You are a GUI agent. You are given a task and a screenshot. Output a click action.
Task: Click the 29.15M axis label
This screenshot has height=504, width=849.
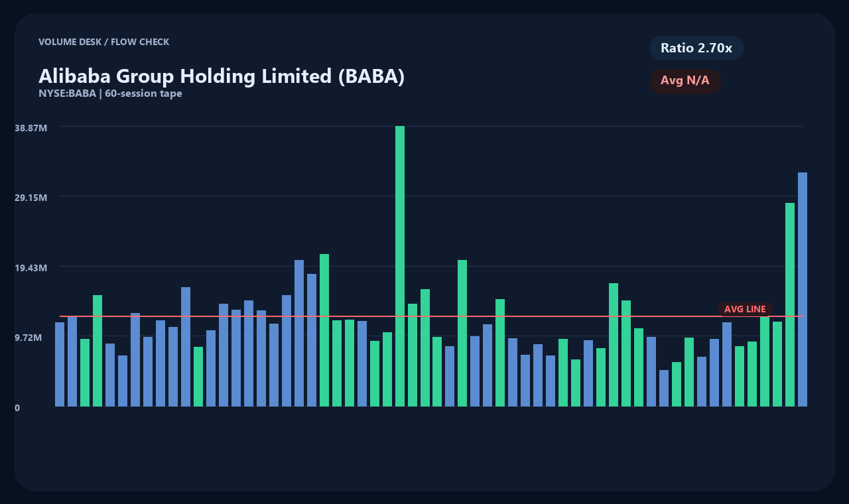(x=31, y=198)
